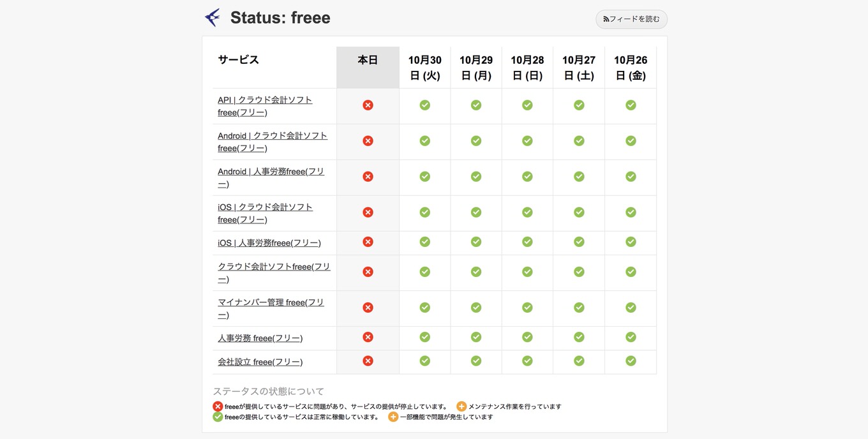Click 10月30日 green check for API row

click(x=425, y=105)
